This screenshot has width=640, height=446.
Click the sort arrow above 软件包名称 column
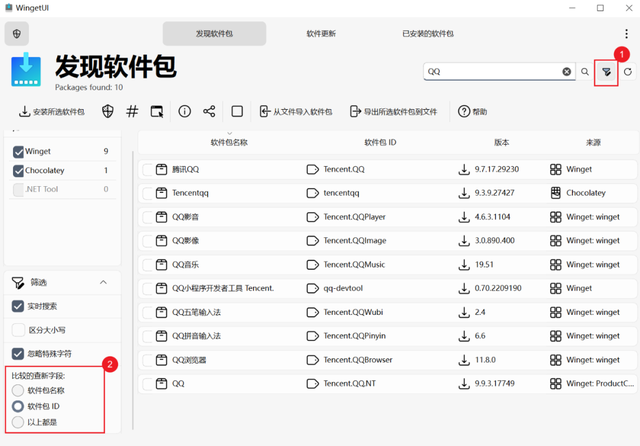click(229, 133)
